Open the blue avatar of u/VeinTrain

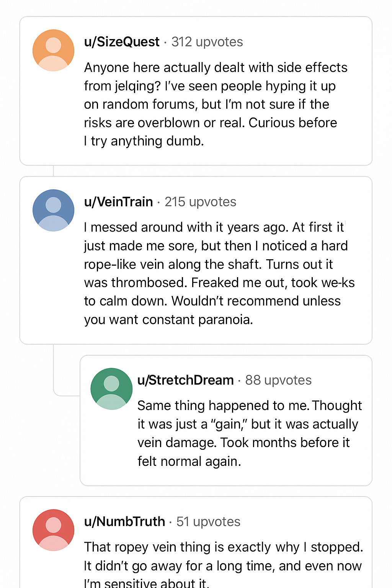(x=53, y=210)
